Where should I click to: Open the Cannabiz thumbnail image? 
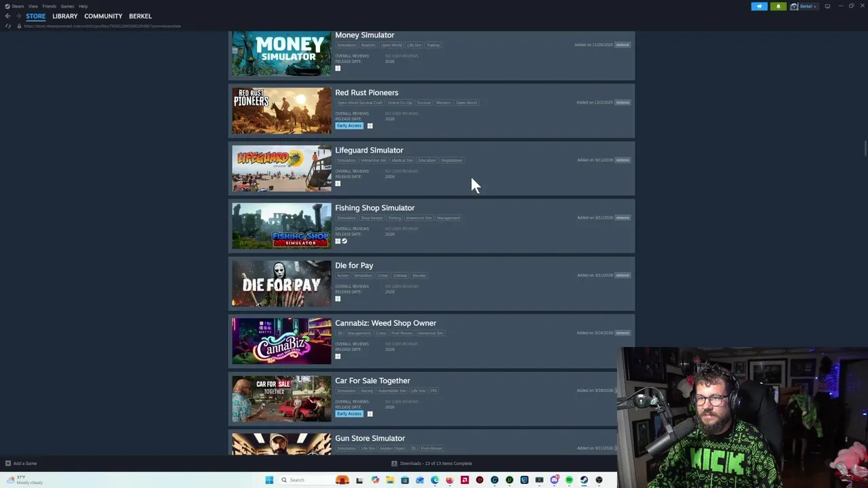tap(281, 341)
